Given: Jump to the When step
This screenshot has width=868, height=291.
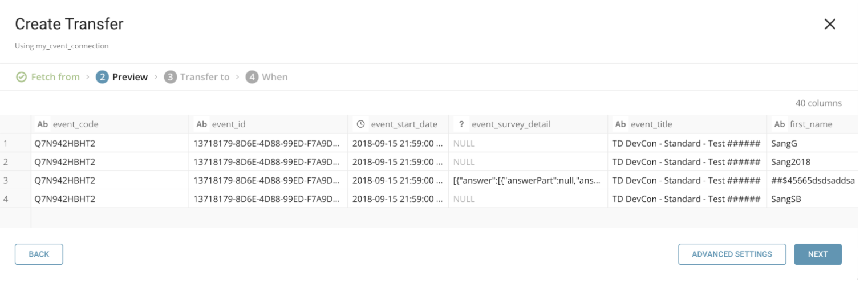Looking at the screenshot, I should (x=274, y=77).
